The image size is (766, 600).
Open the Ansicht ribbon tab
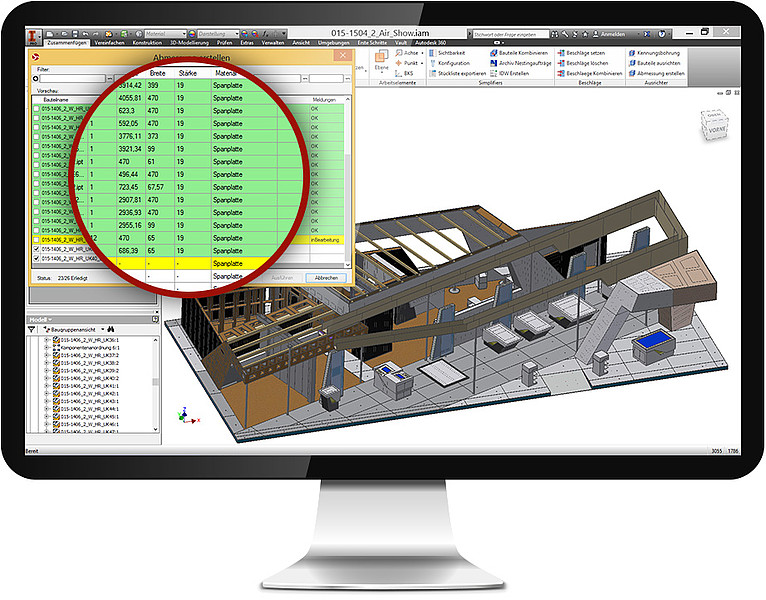point(301,43)
